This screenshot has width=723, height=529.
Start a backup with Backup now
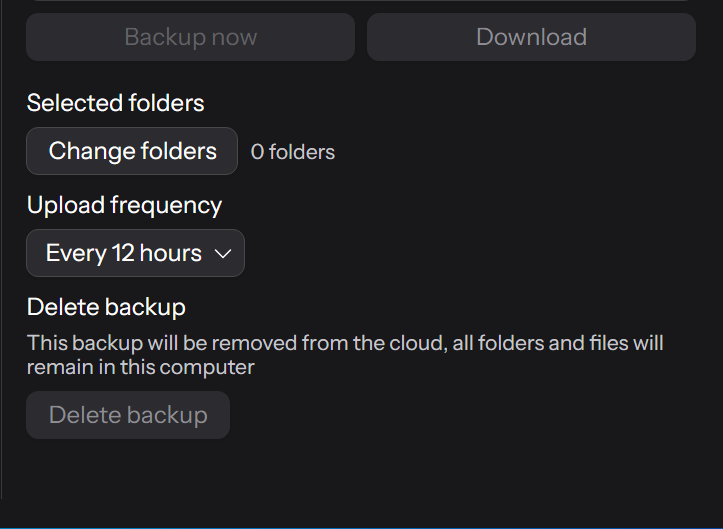click(x=190, y=38)
